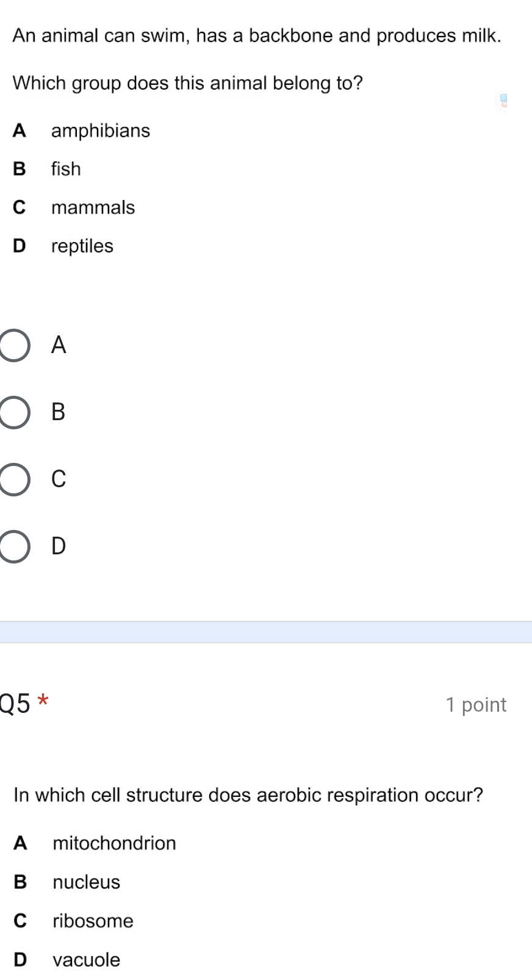
Task: Mark radio option C as the answer
Action: 13,479
